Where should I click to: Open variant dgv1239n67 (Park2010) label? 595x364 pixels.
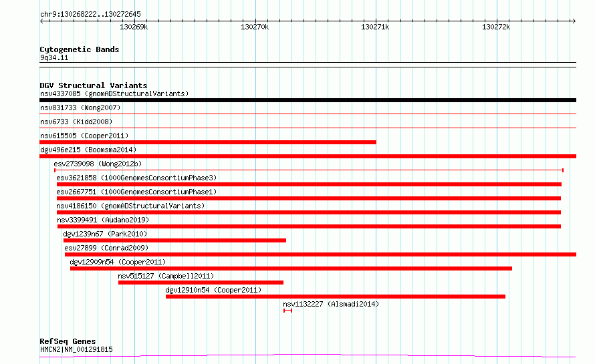(105, 234)
